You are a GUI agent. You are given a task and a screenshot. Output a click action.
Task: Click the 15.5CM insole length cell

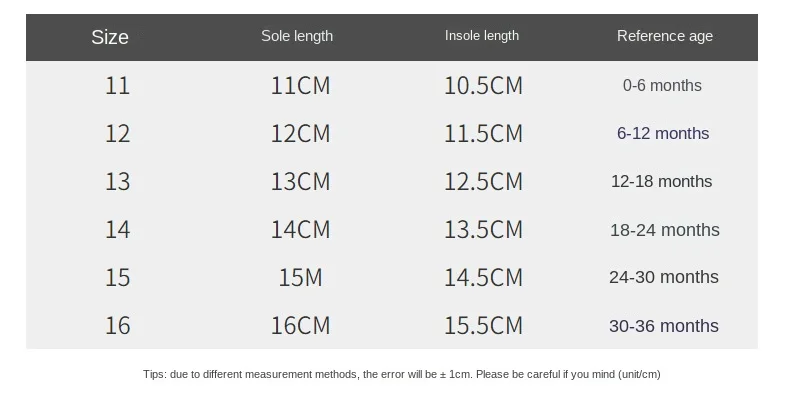[483, 325]
